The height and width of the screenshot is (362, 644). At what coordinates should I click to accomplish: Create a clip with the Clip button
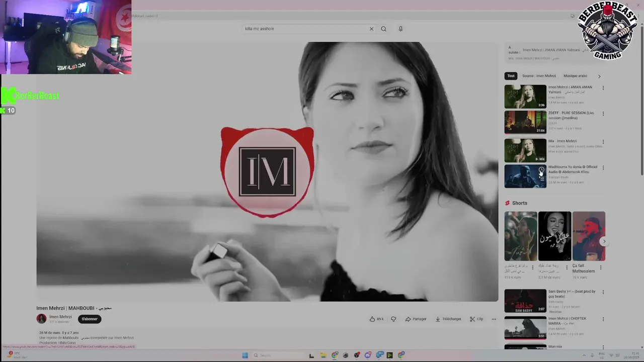(x=476, y=319)
